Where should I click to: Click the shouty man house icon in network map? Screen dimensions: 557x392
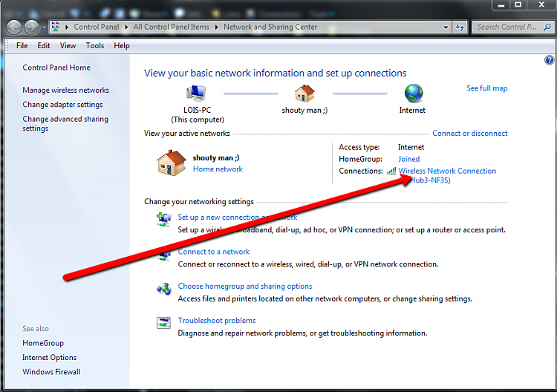tap(304, 94)
